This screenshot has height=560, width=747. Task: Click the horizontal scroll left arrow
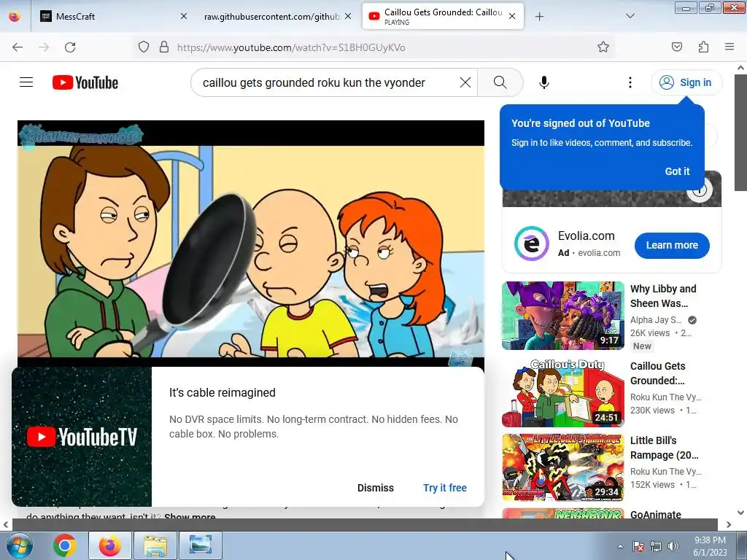tap(5, 525)
